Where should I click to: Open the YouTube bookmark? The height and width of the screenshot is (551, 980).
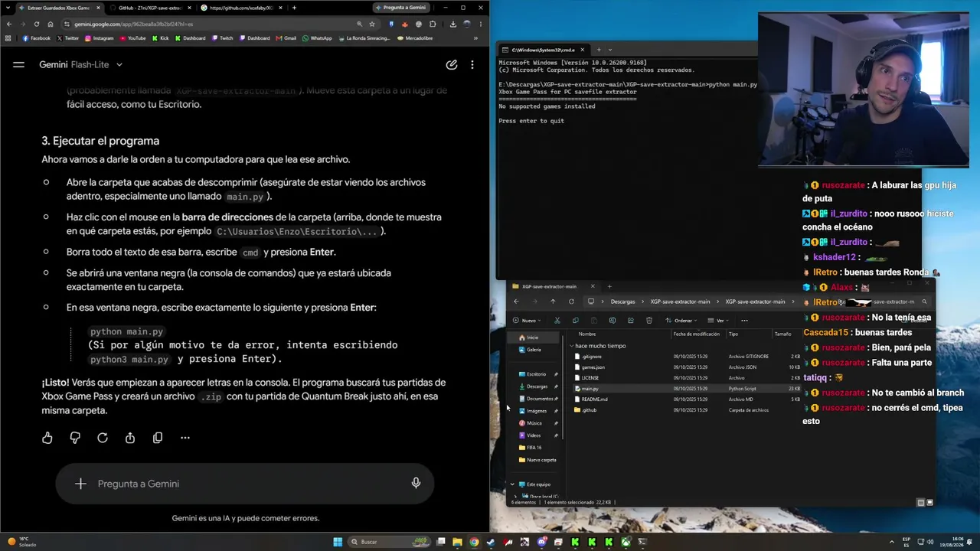tap(132, 38)
